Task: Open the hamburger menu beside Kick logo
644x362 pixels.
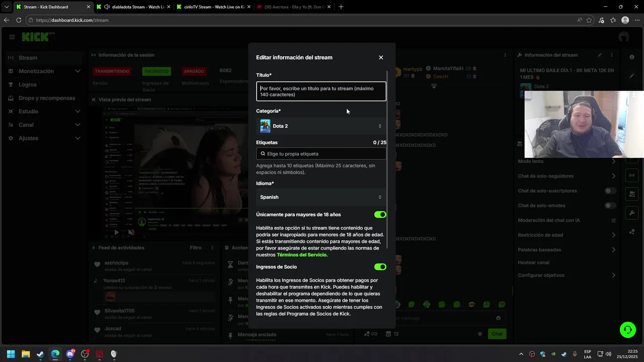Action: tap(12, 37)
